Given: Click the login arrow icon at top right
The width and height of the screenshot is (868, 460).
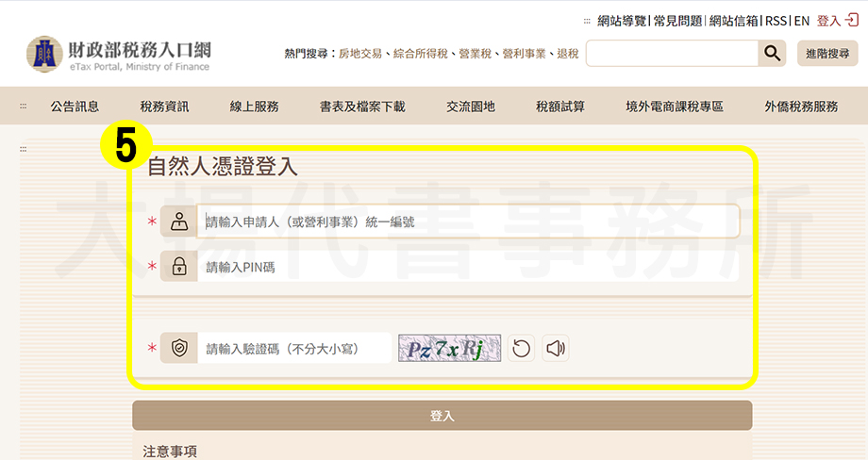Looking at the screenshot, I should (x=853, y=20).
